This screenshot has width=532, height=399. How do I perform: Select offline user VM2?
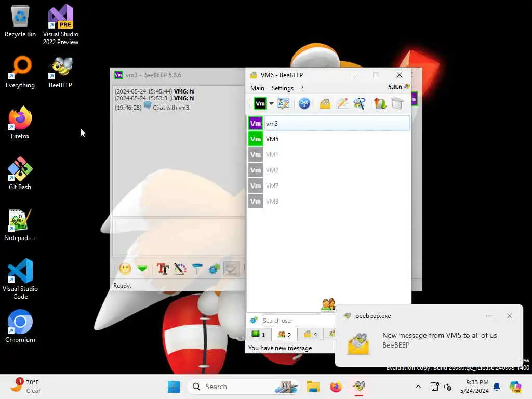click(x=328, y=170)
